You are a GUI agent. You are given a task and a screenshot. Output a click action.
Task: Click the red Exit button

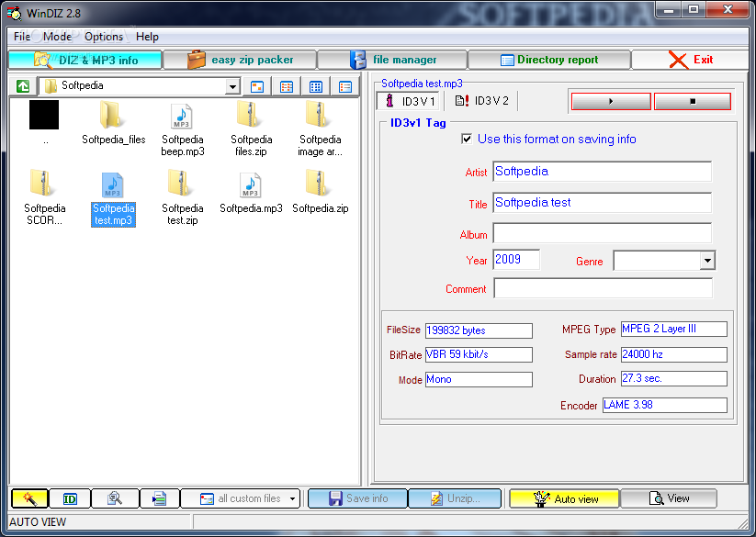(690, 61)
